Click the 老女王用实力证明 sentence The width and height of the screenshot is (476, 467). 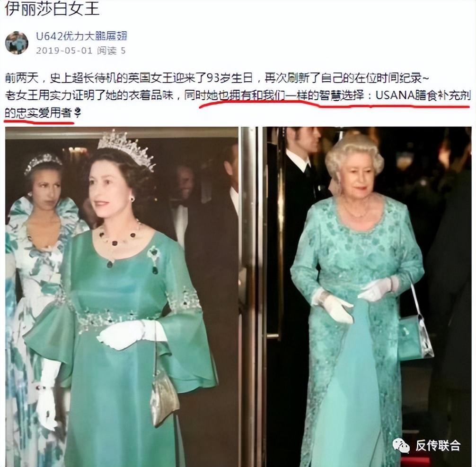88,96
